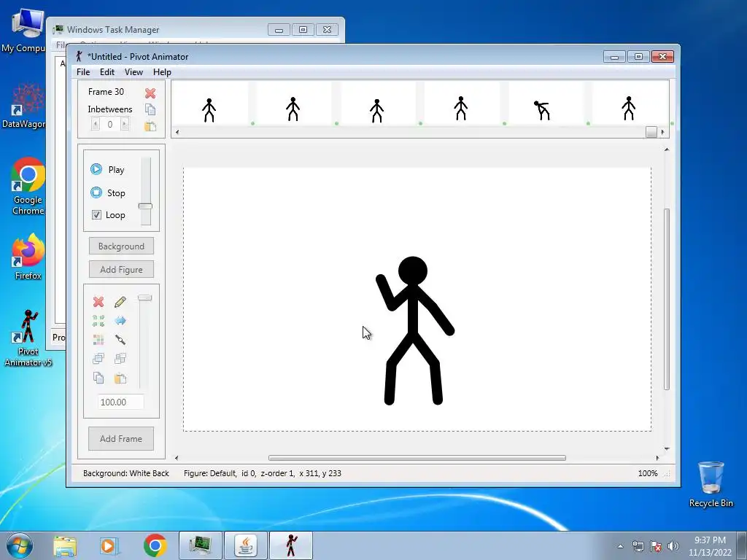Click the timeline scrollbar thumb

tap(651, 132)
